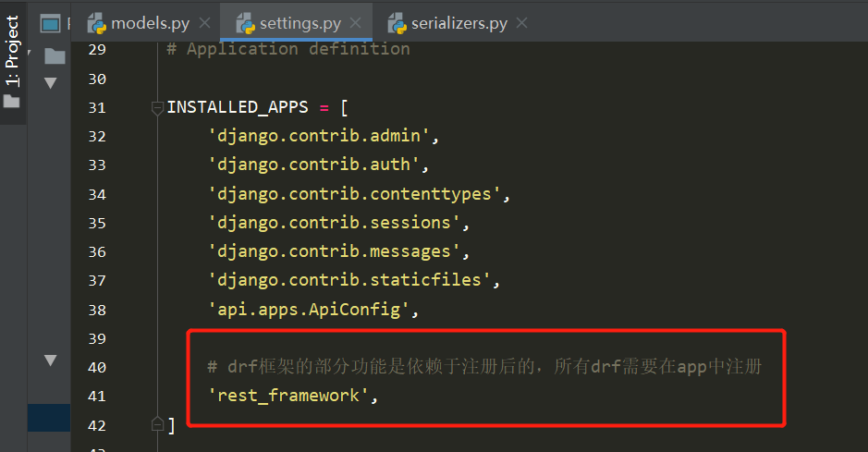Select the folder icon in the project tree
This screenshot has width=868, height=452.
[55, 55]
